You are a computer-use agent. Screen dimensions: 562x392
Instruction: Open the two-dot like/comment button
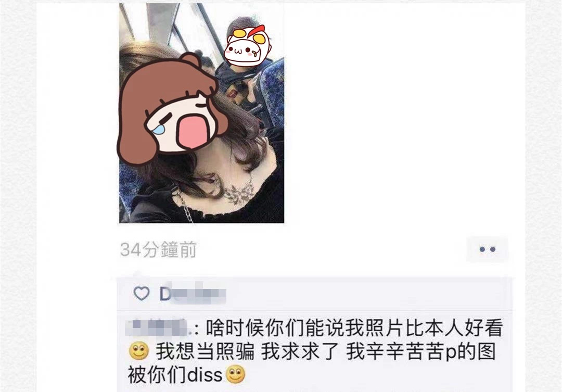[x=487, y=249]
